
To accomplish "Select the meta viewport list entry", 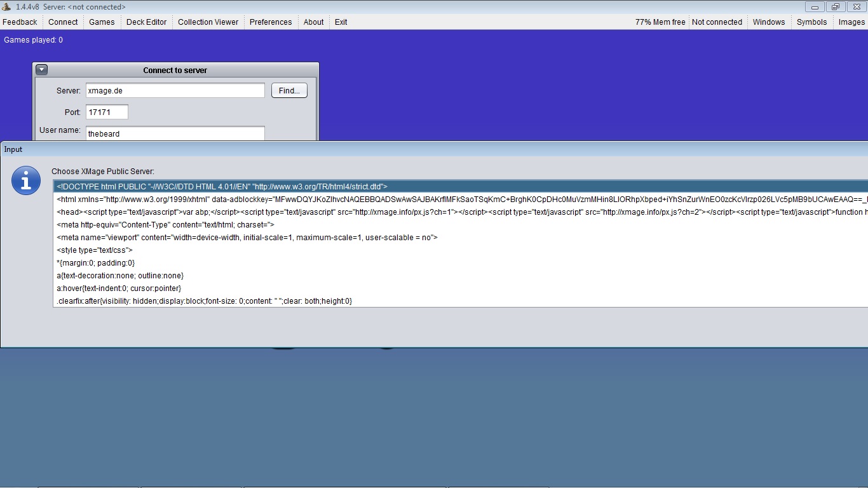I will 247,238.
